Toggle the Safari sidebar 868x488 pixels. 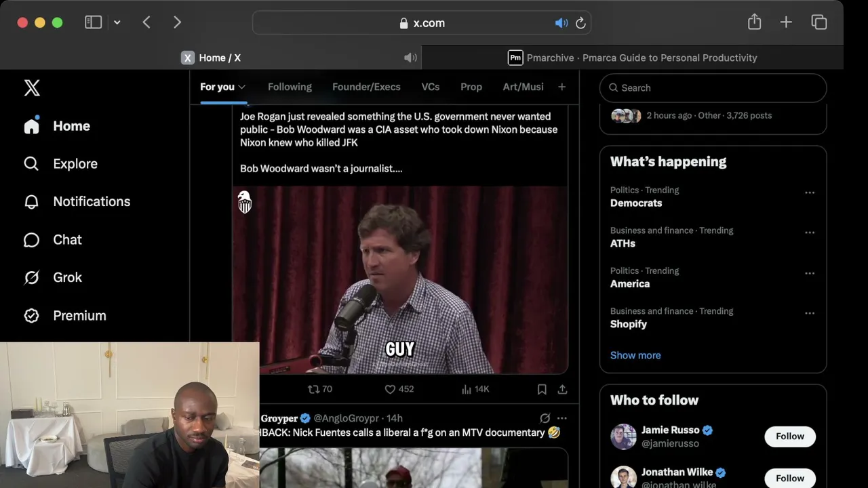click(93, 22)
